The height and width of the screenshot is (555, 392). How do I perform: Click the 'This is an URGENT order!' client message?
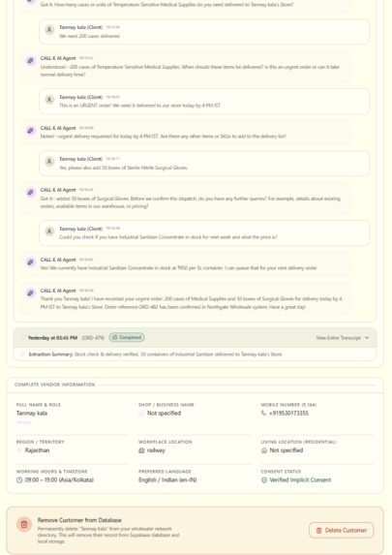140,106
